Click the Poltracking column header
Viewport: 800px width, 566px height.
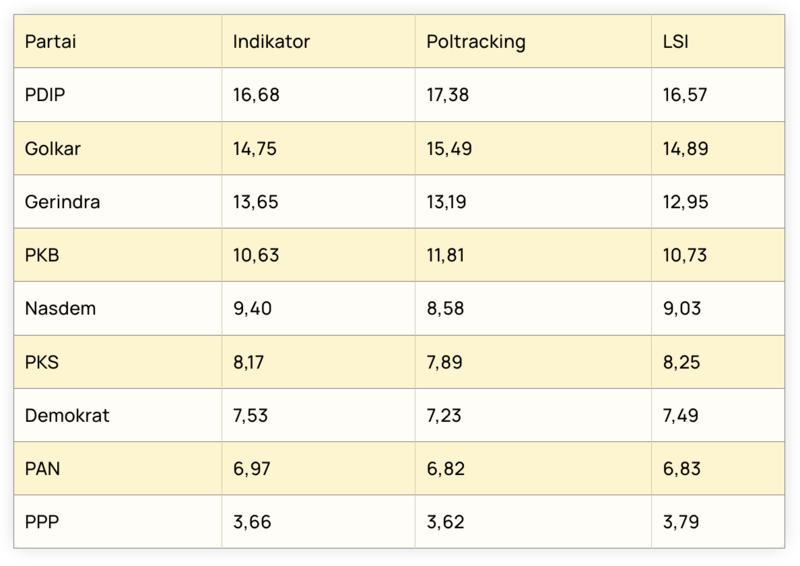coord(476,42)
